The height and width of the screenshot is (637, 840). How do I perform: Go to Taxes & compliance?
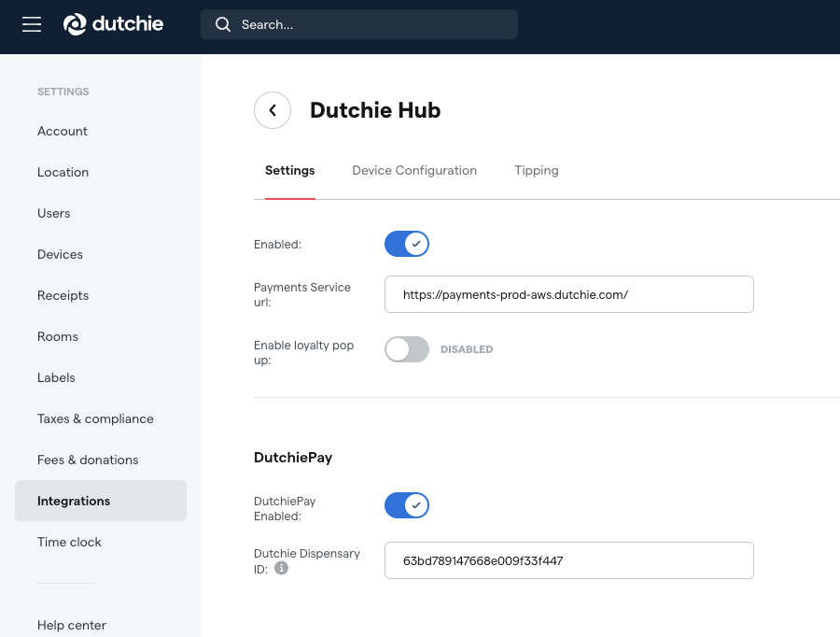95,418
